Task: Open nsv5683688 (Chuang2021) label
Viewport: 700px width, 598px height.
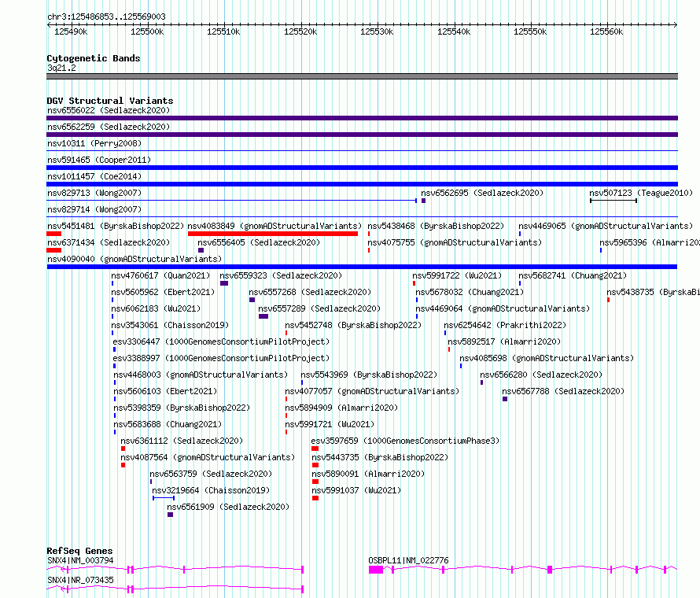Action: pos(168,424)
